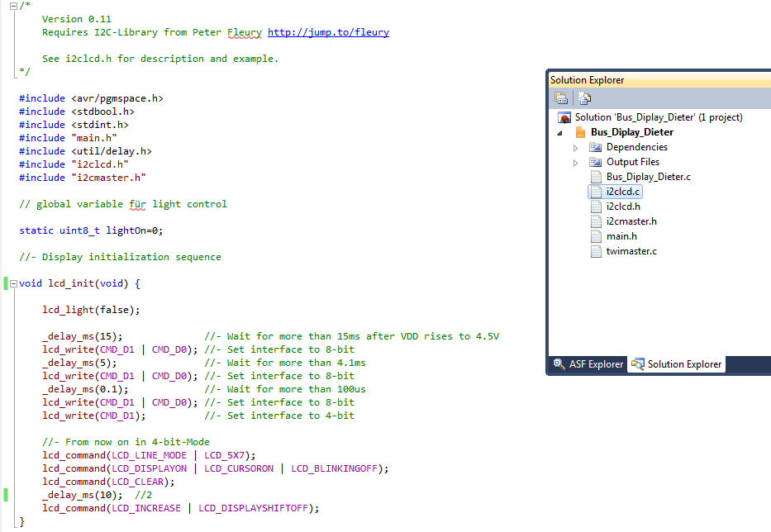The width and height of the screenshot is (771, 532).
Task: Click the 'Wait for more than 100us' comment
Action: 285,389
